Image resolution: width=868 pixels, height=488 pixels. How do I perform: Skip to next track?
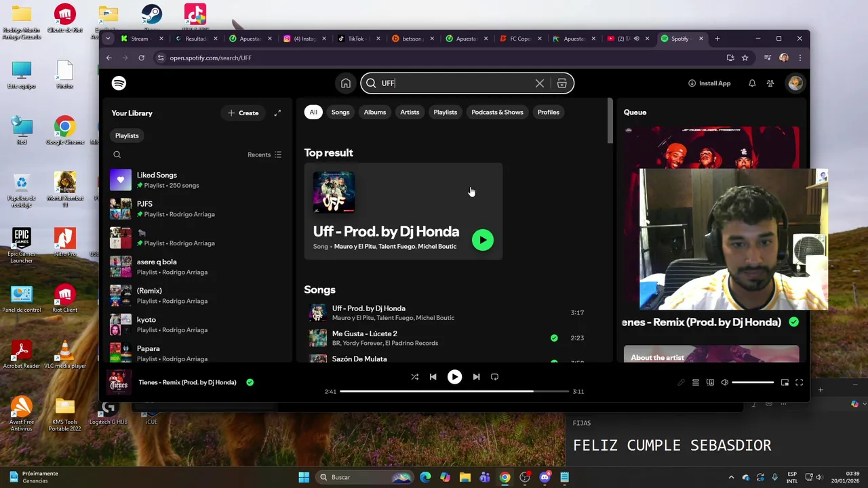pyautogui.click(x=476, y=377)
